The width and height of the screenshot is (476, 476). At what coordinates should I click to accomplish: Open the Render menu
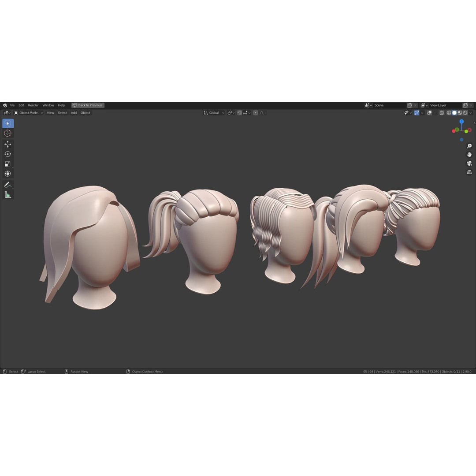point(33,105)
